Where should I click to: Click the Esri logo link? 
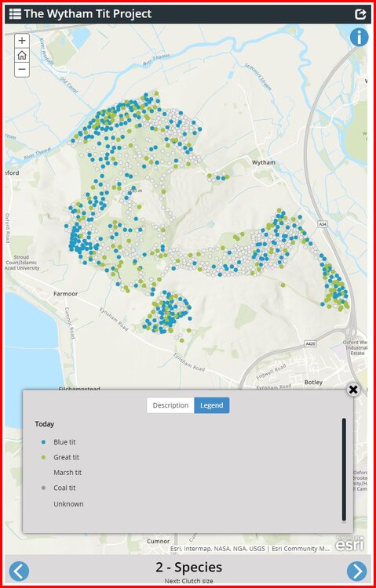pos(350,543)
